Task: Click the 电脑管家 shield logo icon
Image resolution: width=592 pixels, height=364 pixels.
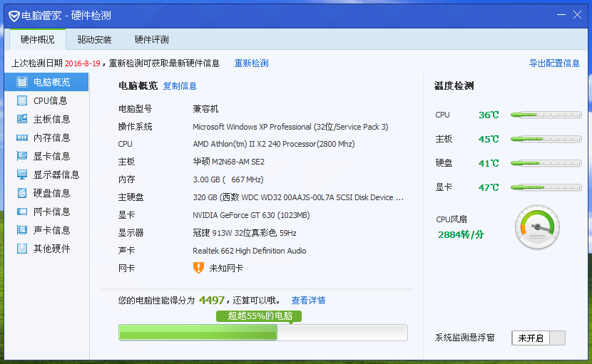Action: coord(14,16)
